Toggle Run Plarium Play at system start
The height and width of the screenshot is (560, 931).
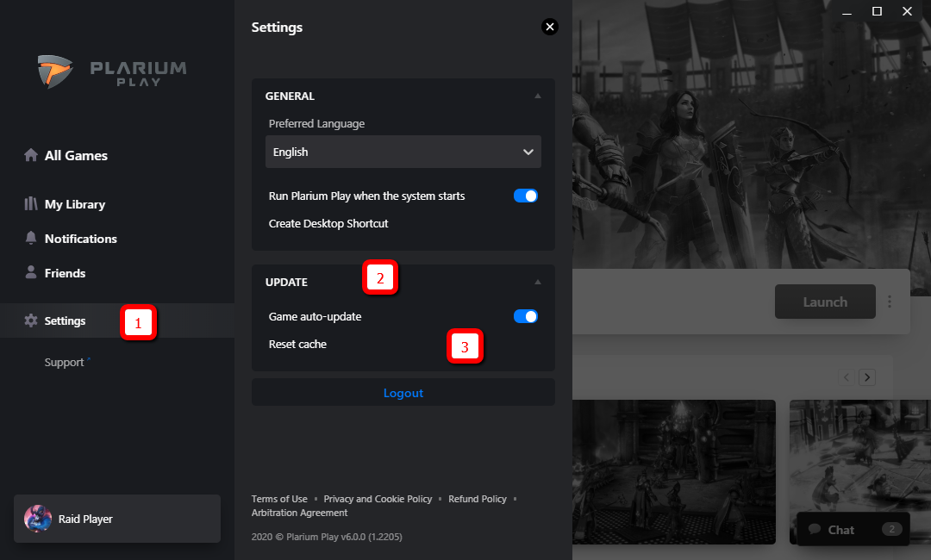(525, 196)
